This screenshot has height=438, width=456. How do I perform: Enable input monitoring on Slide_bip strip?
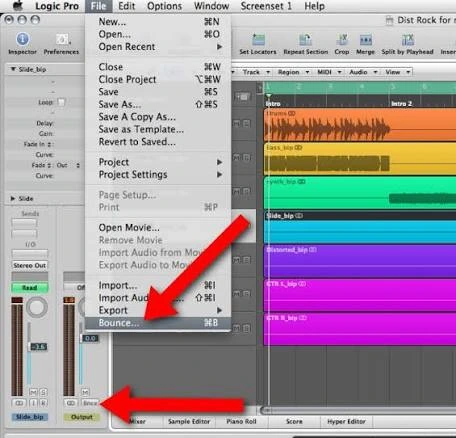click(34, 403)
